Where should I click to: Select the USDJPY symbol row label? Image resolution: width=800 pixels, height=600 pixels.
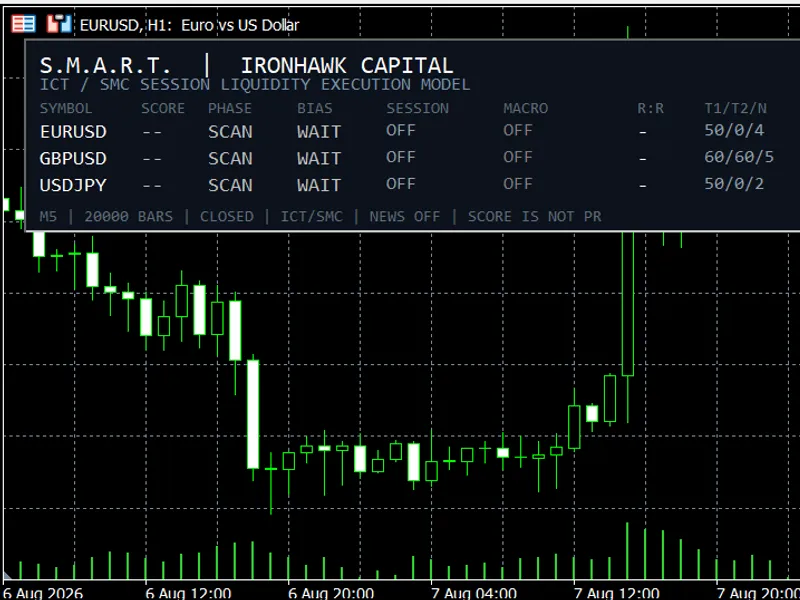tap(73, 185)
